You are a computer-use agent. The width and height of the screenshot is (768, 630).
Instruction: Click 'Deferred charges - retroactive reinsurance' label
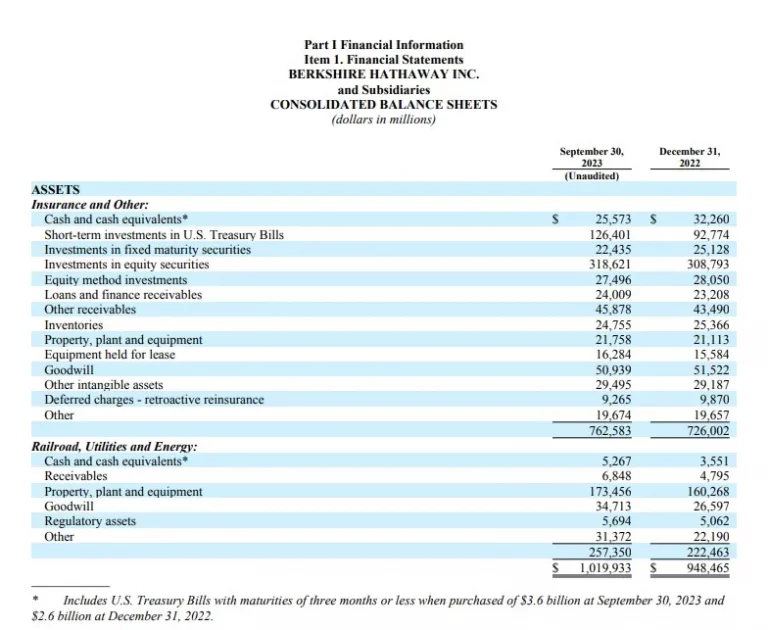click(154, 399)
